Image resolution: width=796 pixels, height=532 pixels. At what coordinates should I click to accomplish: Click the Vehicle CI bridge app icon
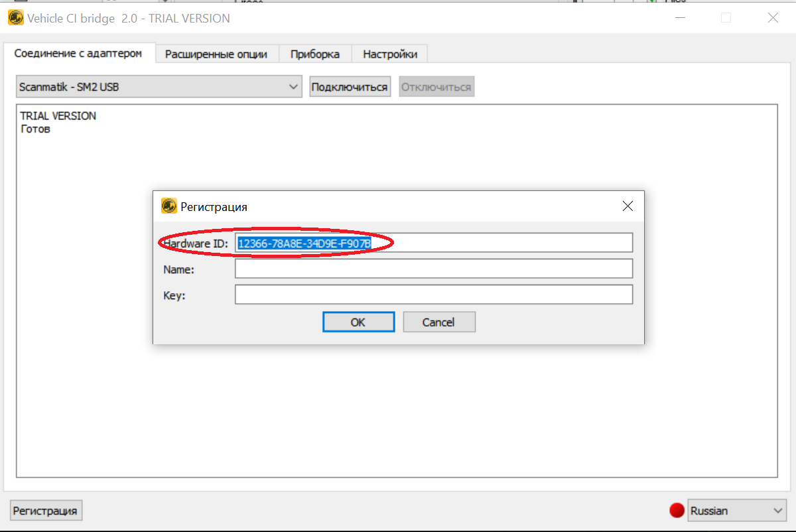[x=15, y=18]
